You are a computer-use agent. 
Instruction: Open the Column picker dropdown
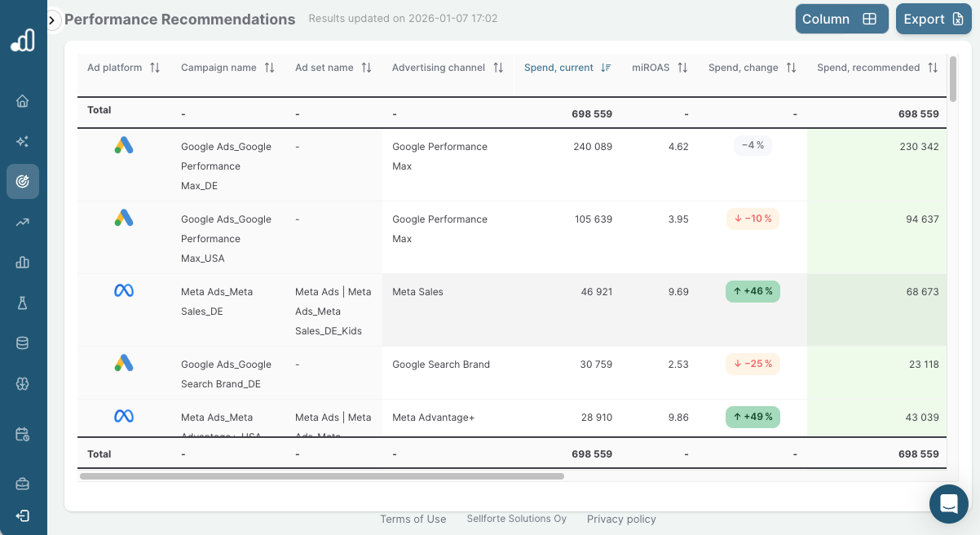841,18
